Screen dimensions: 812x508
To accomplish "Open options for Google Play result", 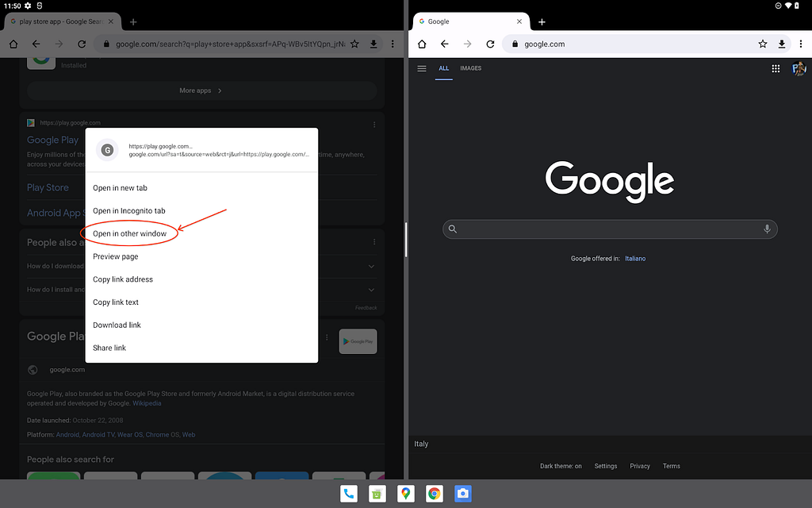I will 374,125.
